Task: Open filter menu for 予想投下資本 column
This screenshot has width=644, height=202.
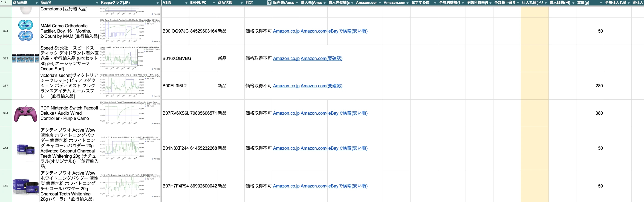Action: coord(518,3)
